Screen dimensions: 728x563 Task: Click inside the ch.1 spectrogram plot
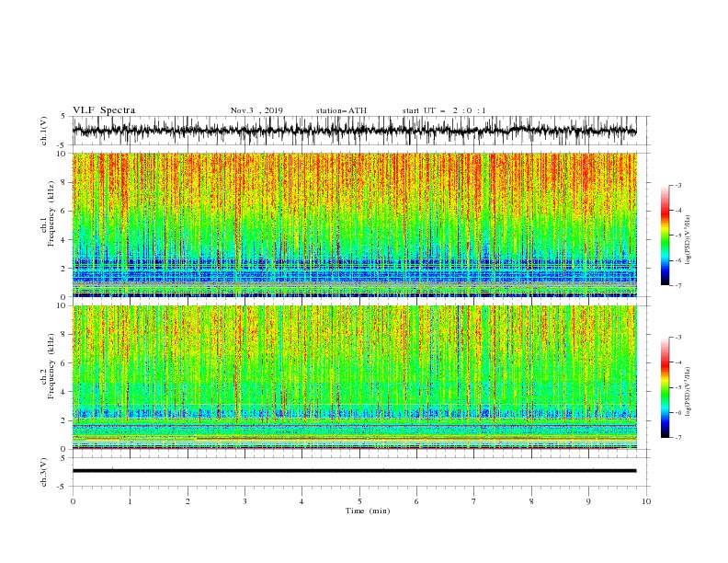[355, 224]
